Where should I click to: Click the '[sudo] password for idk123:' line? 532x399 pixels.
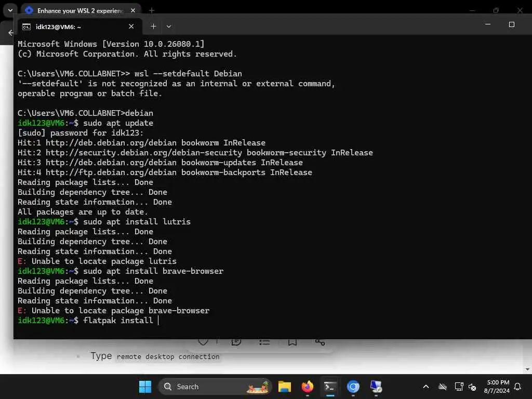click(81, 132)
